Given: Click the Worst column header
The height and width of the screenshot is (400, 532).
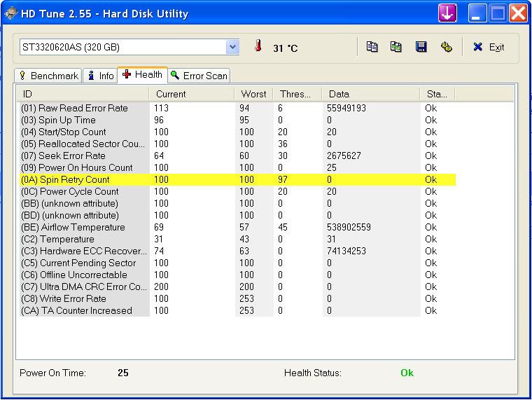Looking at the screenshot, I should point(254,94).
